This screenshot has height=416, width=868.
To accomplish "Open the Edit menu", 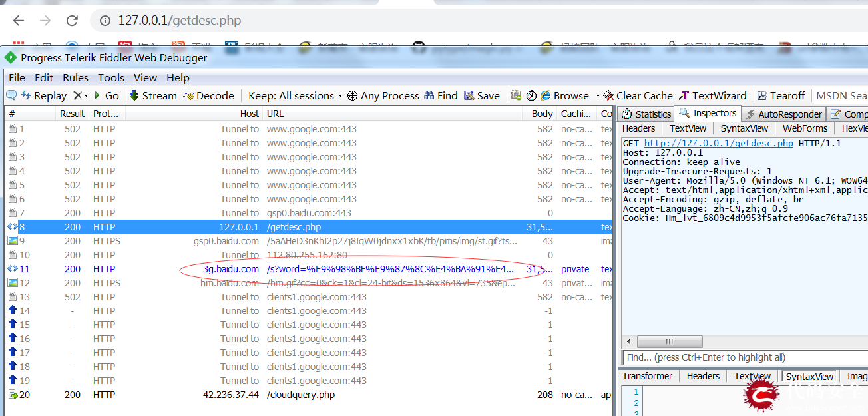I will tap(44, 77).
